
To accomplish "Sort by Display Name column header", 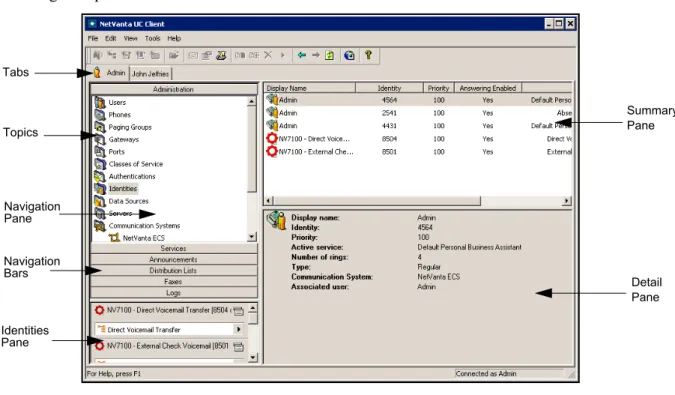I will pos(310,88).
